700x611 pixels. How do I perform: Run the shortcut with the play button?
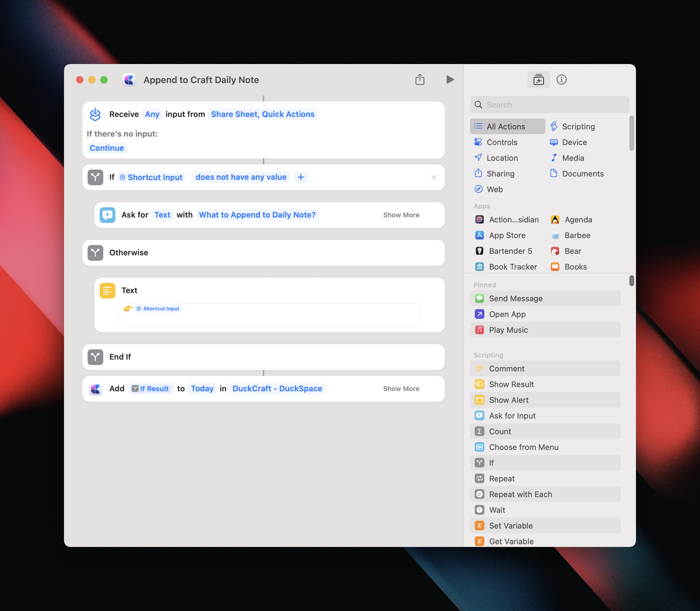(450, 79)
